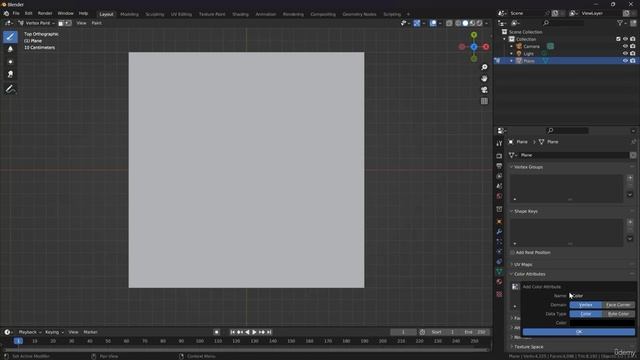Toggle the camera view icon
The height and width of the screenshot is (360, 640).
[484, 90]
